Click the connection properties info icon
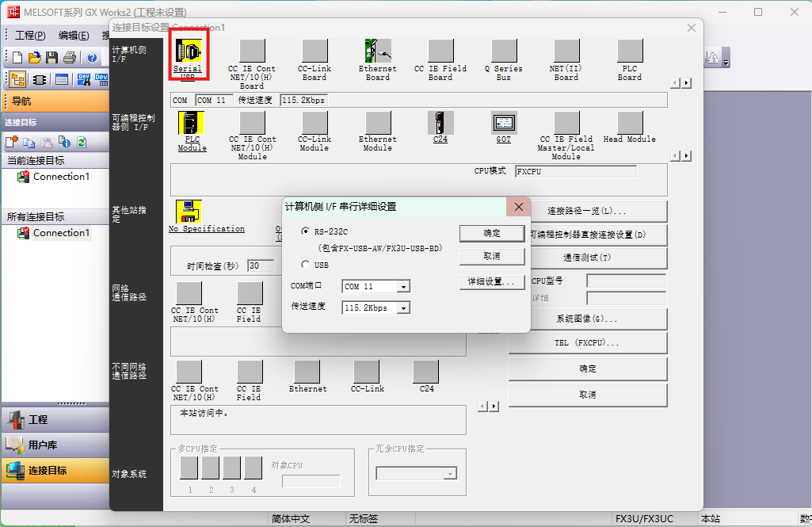The height and width of the screenshot is (527, 812). point(64,142)
